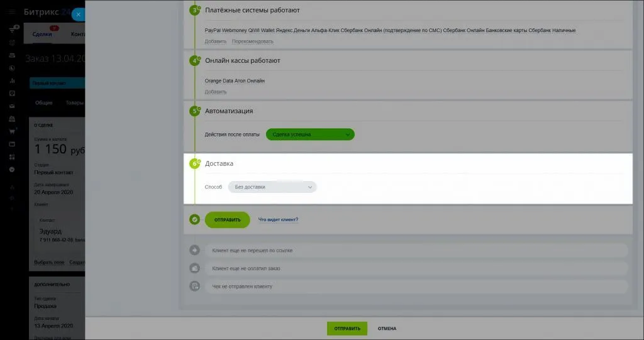Open the mail envelope icon in left sidebar
Viewport: 644px width, 340px height.
(12, 106)
